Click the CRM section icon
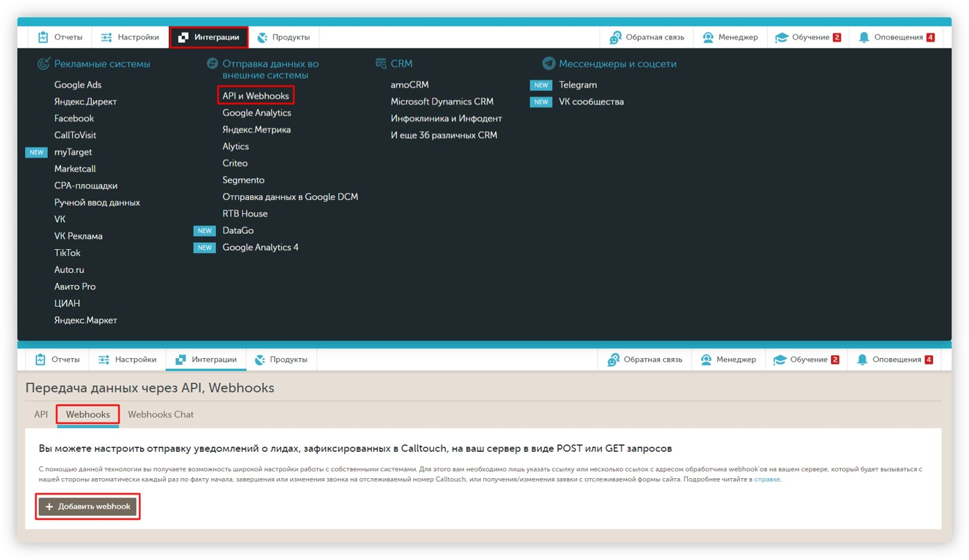Screen dimensions: 969x560 pos(381,64)
